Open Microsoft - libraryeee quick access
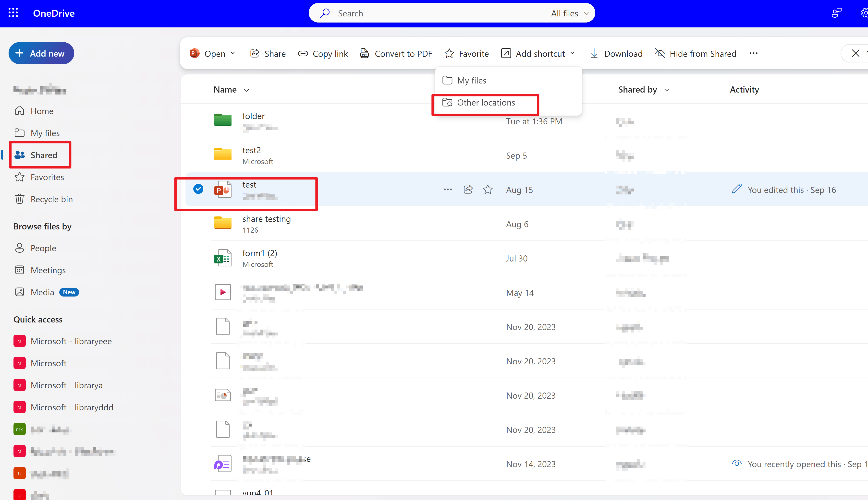Screen dimensions: 868x500 [x=62, y=341]
